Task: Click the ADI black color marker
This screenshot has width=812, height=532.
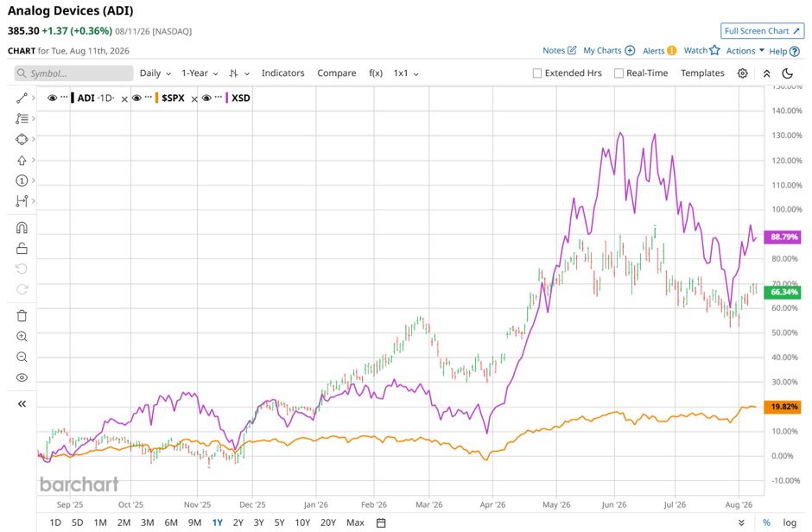Action: (73, 98)
